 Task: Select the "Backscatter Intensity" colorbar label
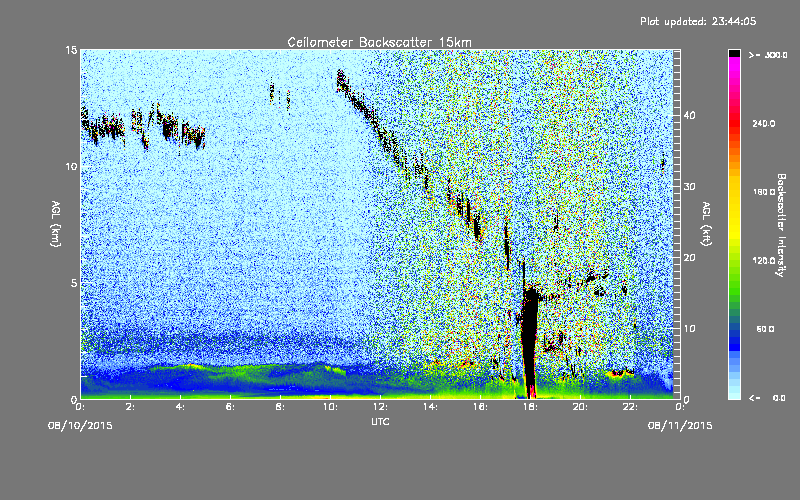click(781, 225)
